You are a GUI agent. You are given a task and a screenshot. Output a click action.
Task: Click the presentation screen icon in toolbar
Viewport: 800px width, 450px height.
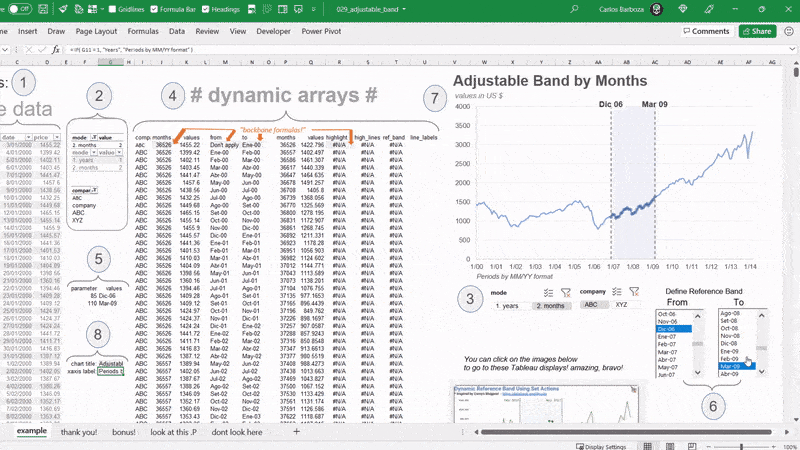pos(298,9)
